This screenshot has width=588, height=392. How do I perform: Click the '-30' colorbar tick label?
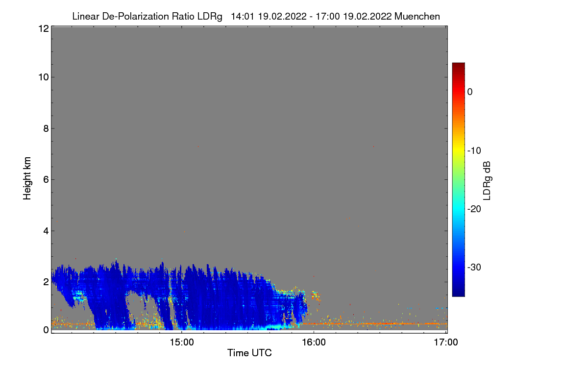pyautogui.click(x=474, y=268)
